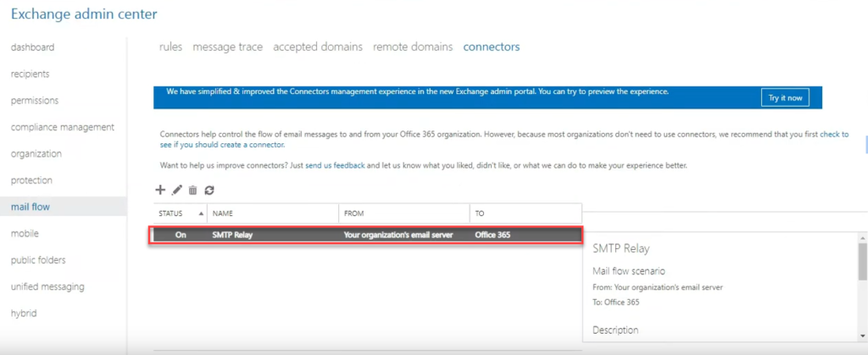Screen dimensions: 868x355
Task: Open accepted domains tab
Action: pyautogui.click(x=318, y=47)
